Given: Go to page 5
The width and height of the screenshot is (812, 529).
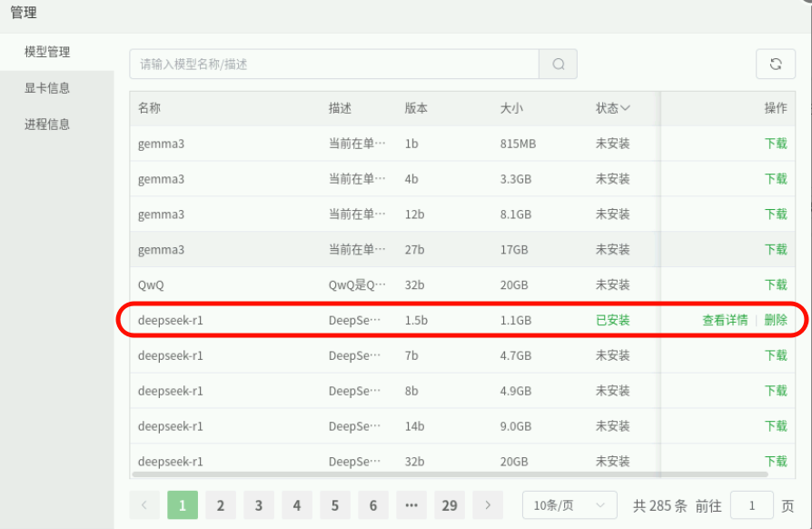Looking at the screenshot, I should coord(335,505).
